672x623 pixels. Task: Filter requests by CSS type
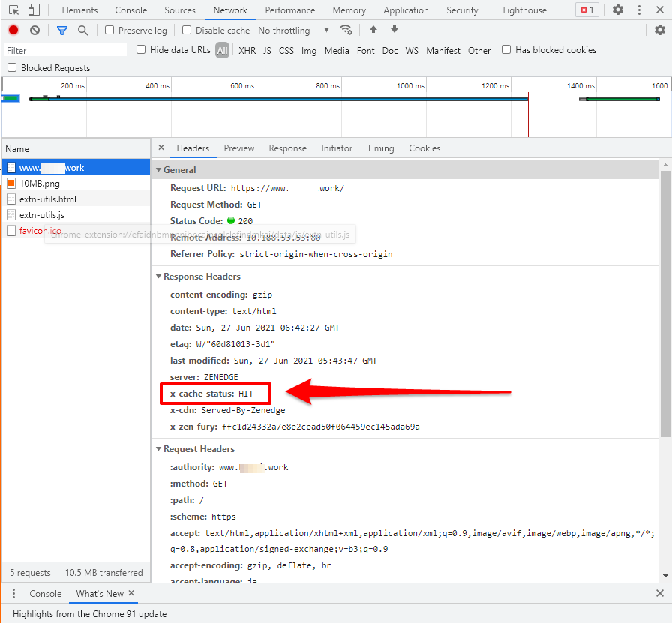click(286, 50)
